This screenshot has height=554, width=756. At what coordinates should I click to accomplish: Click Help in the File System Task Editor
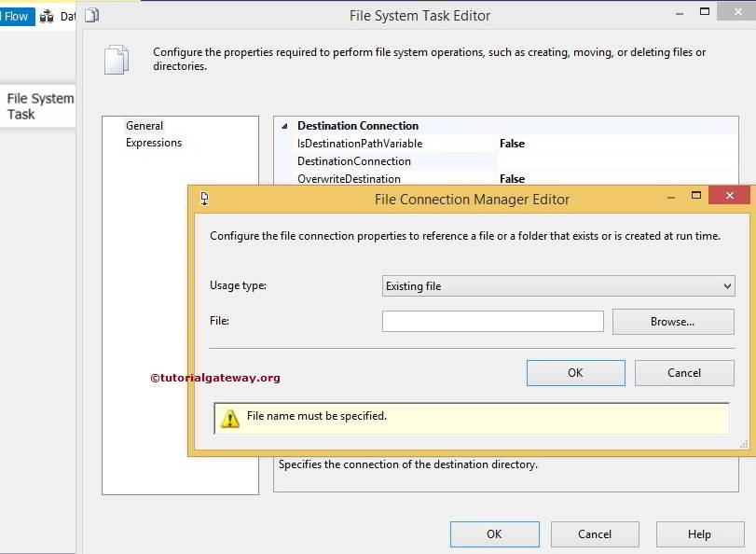700,534
